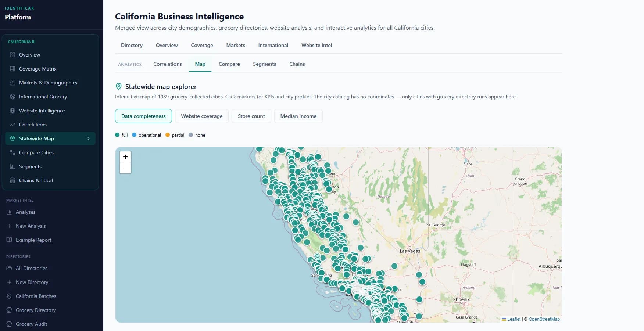Image resolution: width=644 pixels, height=331 pixels.
Task: Click the Compare Cities icon
Action: pos(12,152)
